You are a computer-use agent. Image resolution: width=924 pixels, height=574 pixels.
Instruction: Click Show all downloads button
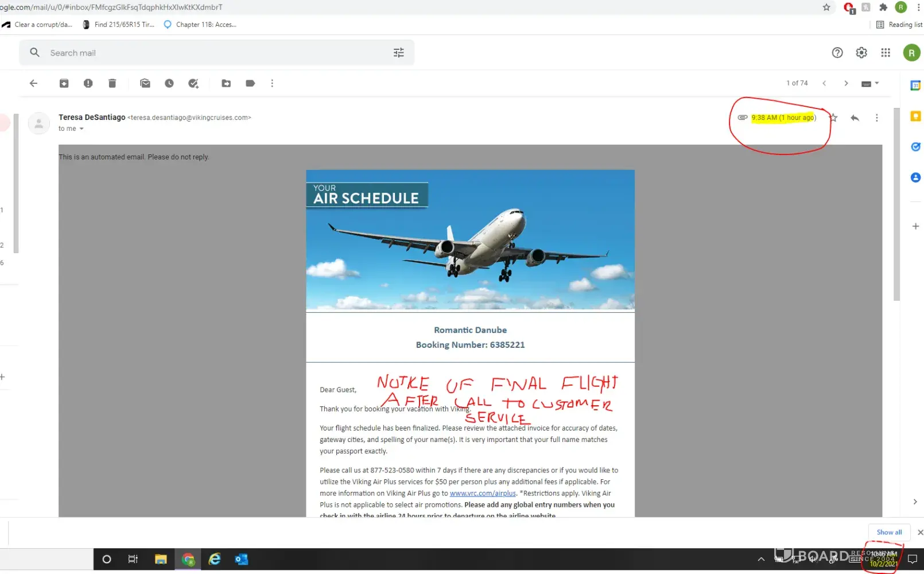tap(889, 532)
